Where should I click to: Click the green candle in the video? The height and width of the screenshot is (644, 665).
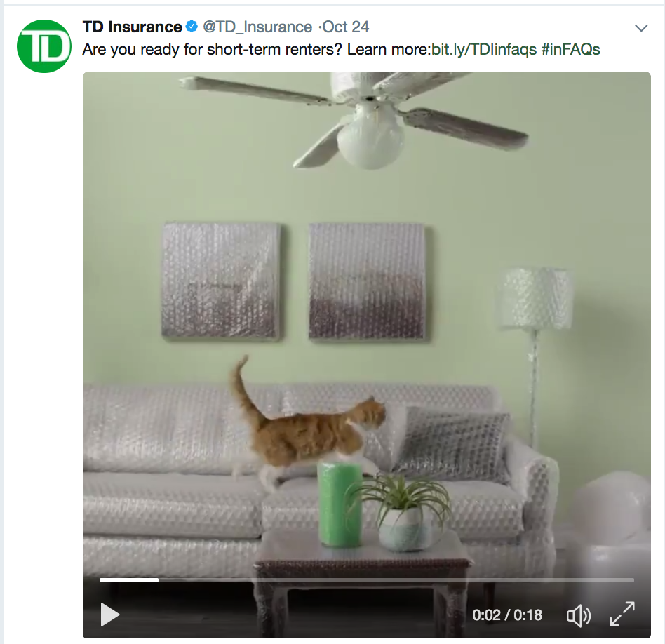pos(340,504)
